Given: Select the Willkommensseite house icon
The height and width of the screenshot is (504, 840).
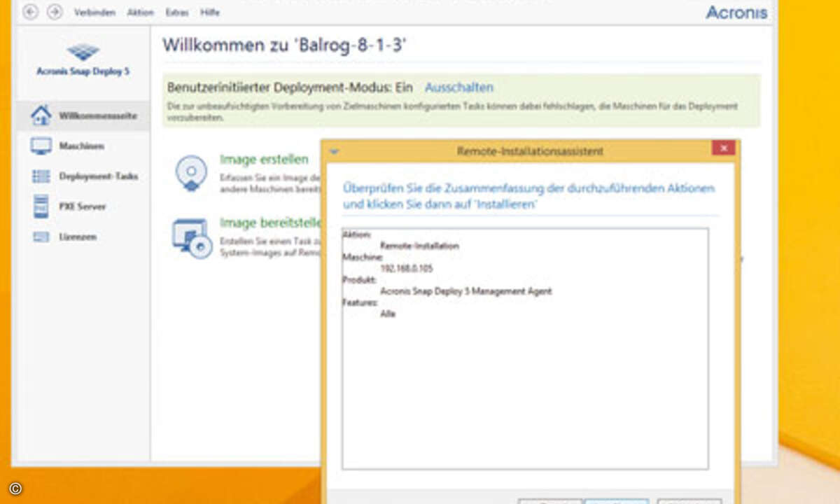Looking at the screenshot, I should (41, 115).
